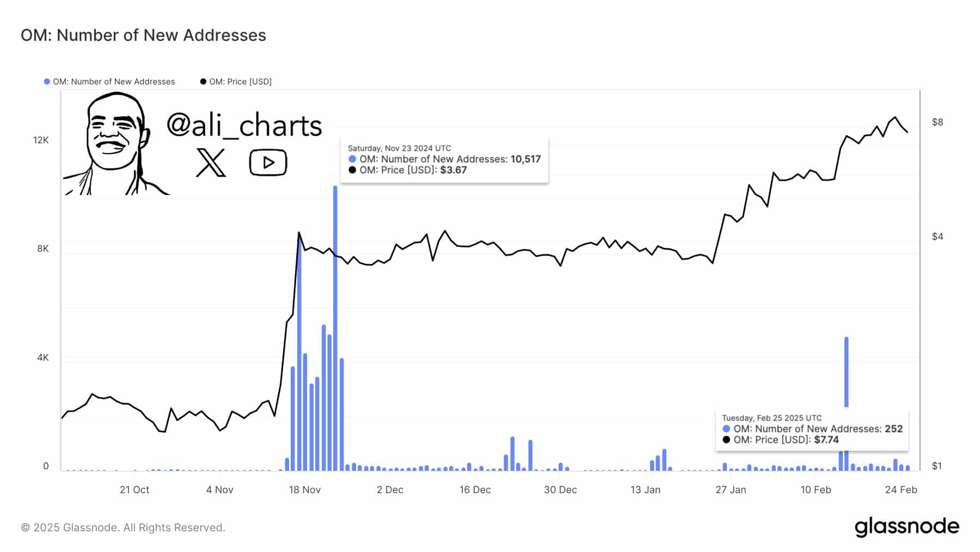Viewport: 980px width, 552px height.
Task: Click the glassnode logo
Action: pyautogui.click(x=906, y=527)
